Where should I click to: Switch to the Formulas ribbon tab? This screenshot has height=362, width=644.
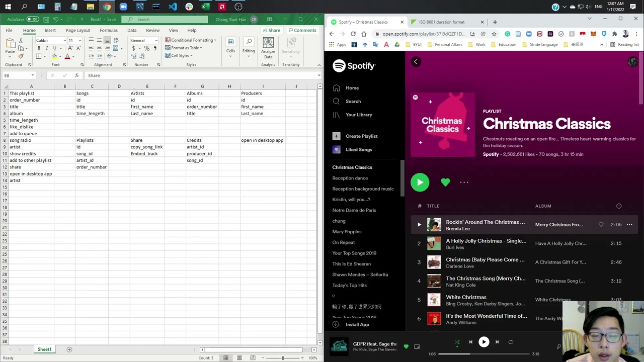[109, 30]
